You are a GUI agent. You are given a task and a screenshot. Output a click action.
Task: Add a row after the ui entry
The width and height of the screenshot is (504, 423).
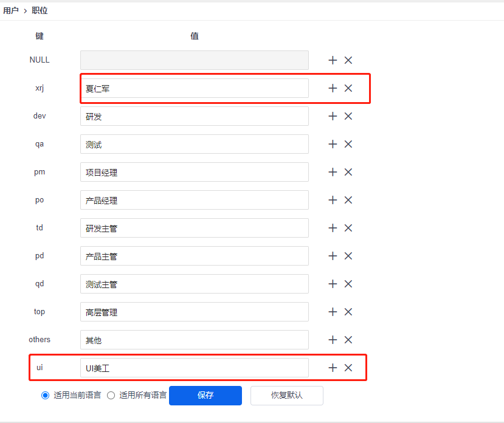[x=333, y=368]
